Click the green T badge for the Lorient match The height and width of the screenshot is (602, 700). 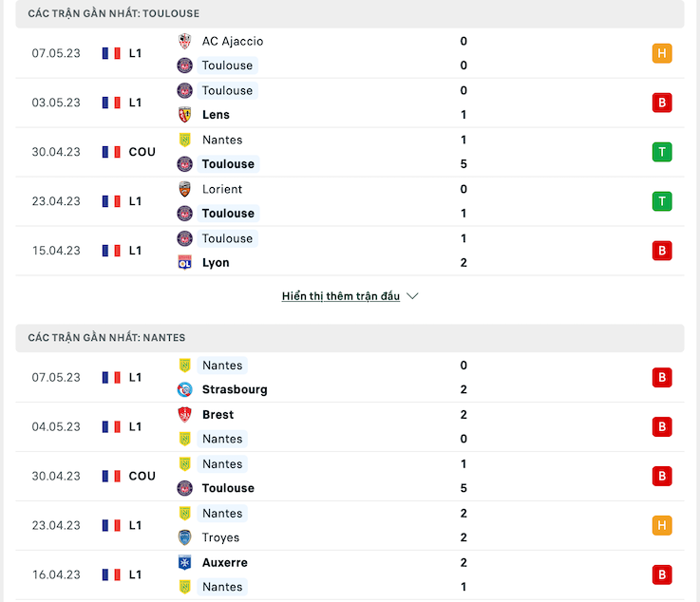click(x=662, y=201)
